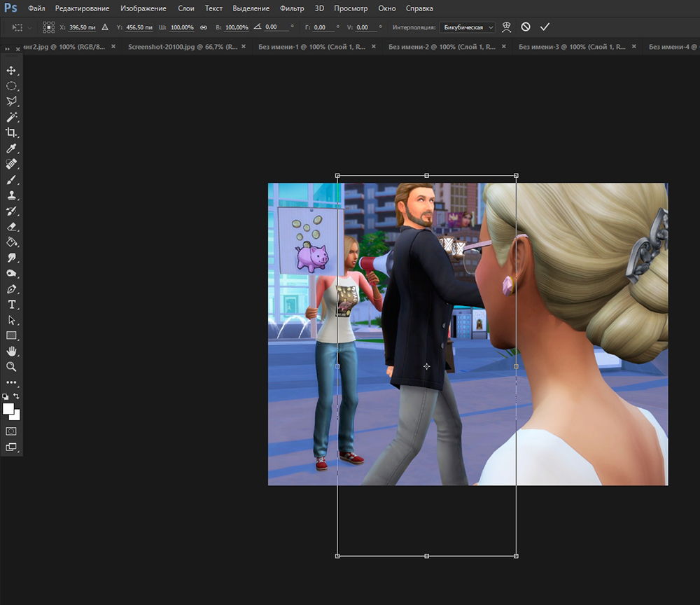Select the Elliptical Marquee tool
The width and height of the screenshot is (700, 605).
(x=11, y=86)
